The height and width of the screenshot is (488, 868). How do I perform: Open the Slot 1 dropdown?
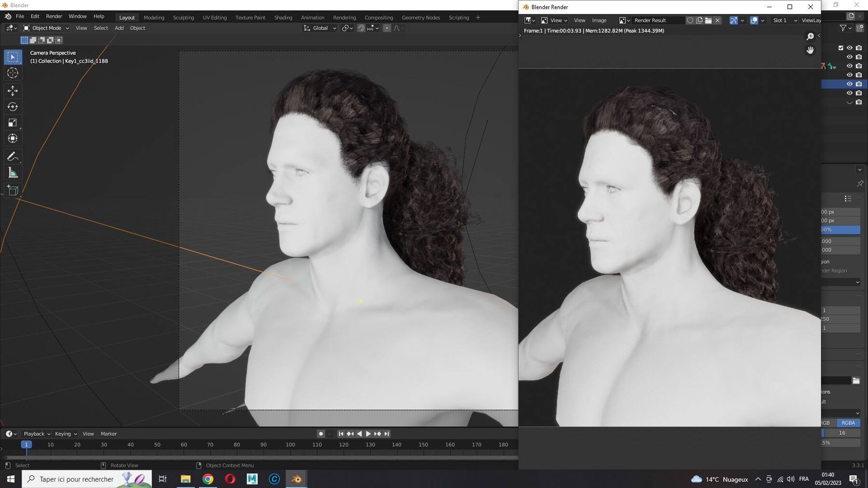pos(784,20)
